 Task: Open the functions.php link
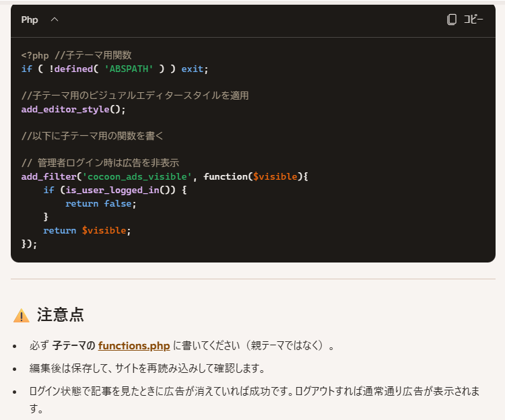(133, 346)
